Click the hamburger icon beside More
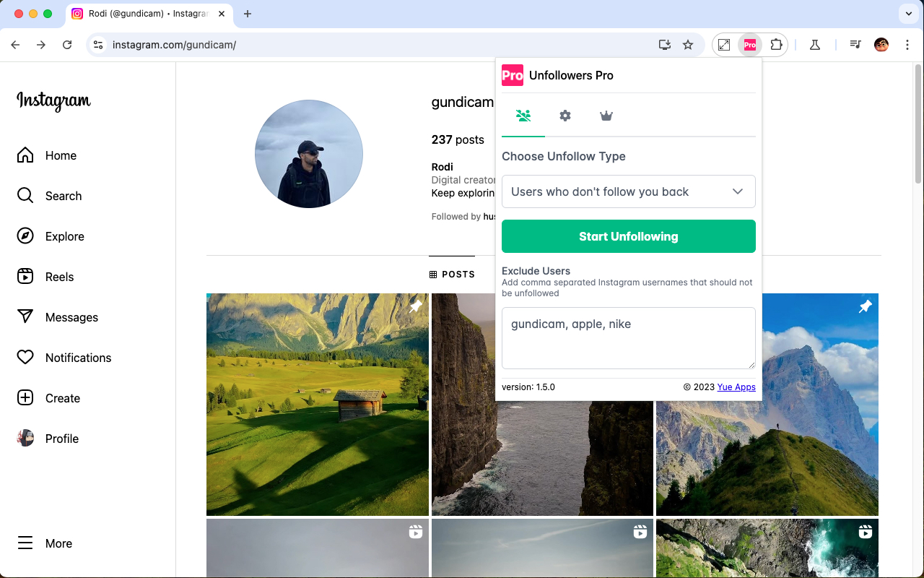The image size is (924, 578). (x=25, y=543)
